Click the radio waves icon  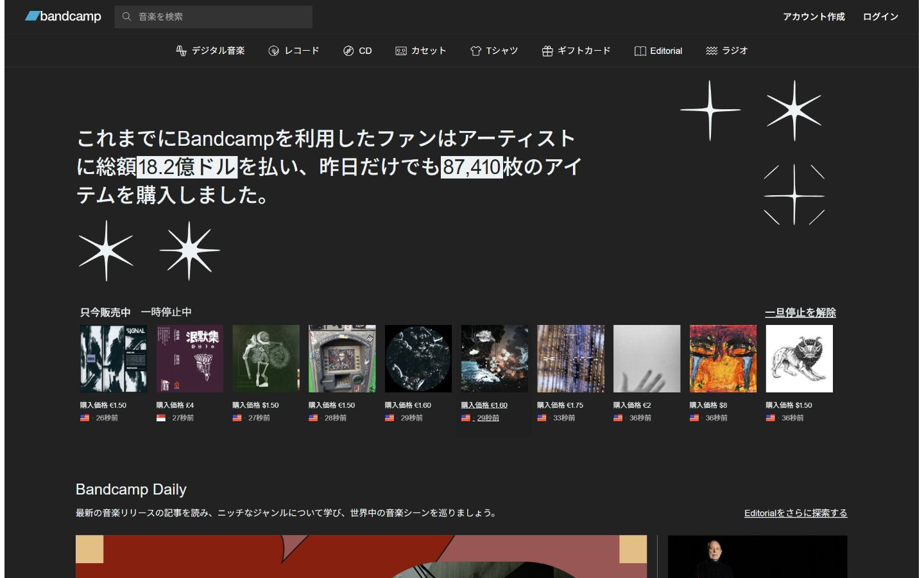pyautogui.click(x=712, y=51)
